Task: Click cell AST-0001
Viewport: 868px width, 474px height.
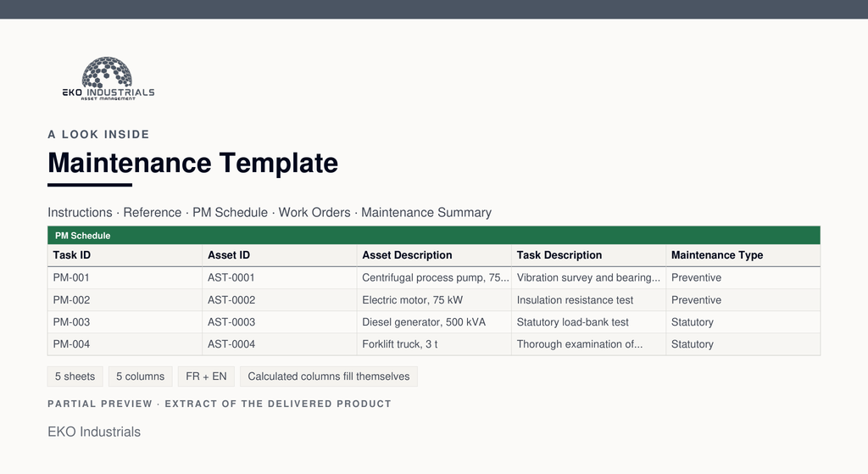Action: tap(280, 278)
